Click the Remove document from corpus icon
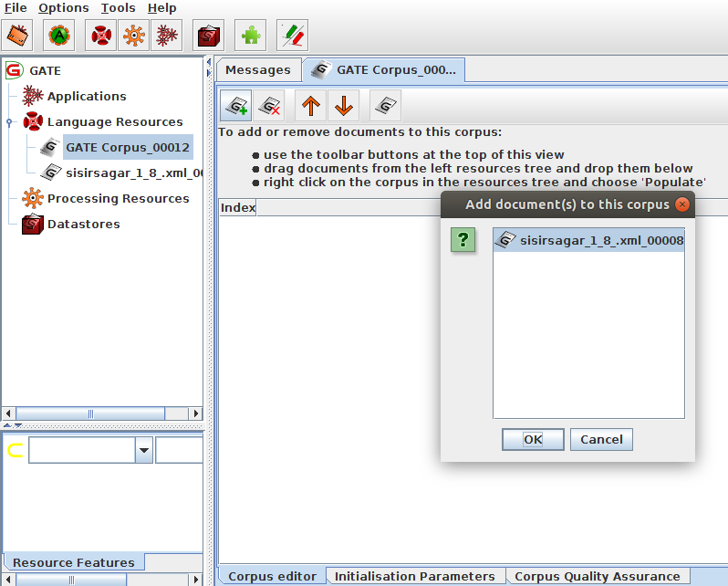Screen dimensions: 728x586 269,106
